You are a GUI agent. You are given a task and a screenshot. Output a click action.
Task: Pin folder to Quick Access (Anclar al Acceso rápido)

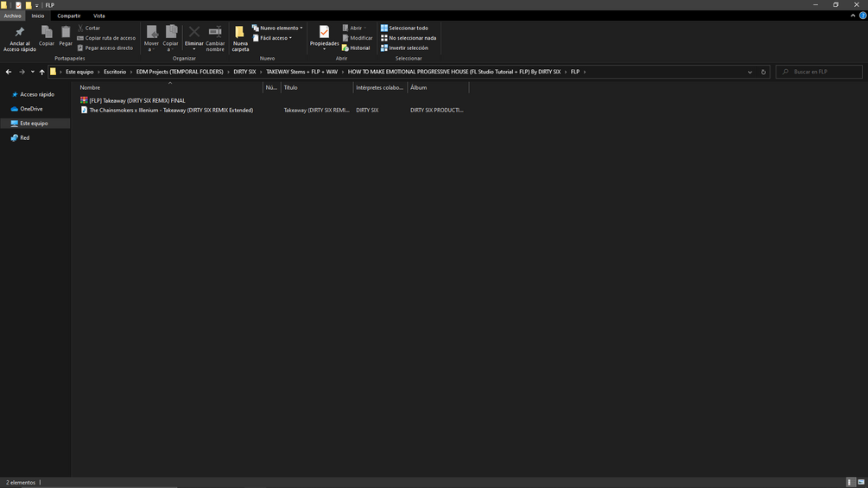pos(19,39)
